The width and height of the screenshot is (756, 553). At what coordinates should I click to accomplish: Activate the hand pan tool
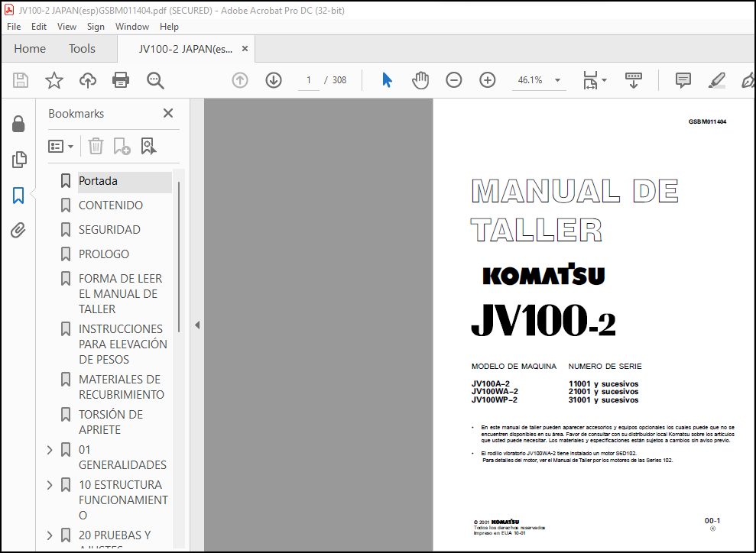tap(420, 80)
